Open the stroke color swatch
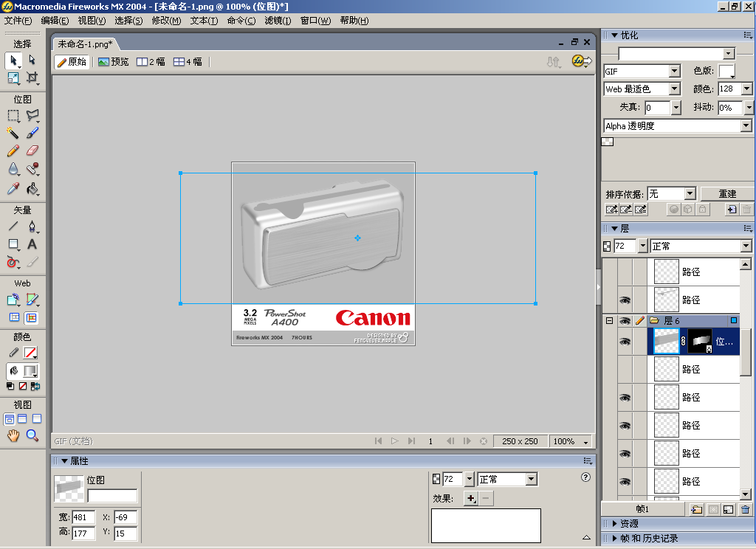This screenshot has width=756, height=549. point(30,353)
